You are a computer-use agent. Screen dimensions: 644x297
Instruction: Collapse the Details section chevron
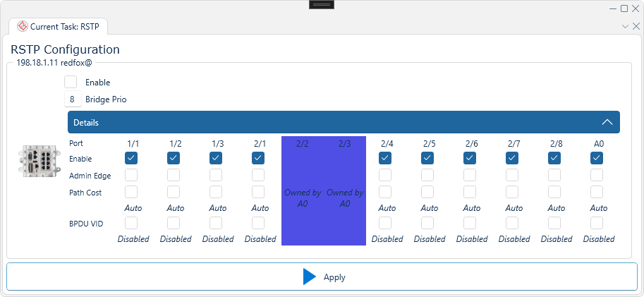click(607, 122)
